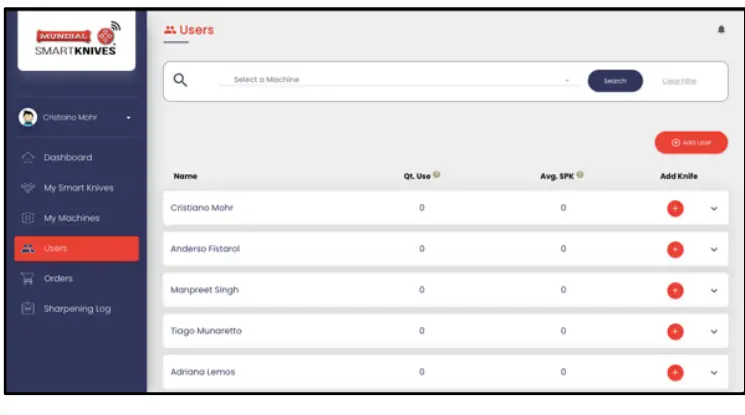The image size is (745, 415).
Task: Expand the Adriana Lemos row
Action: pos(714,372)
